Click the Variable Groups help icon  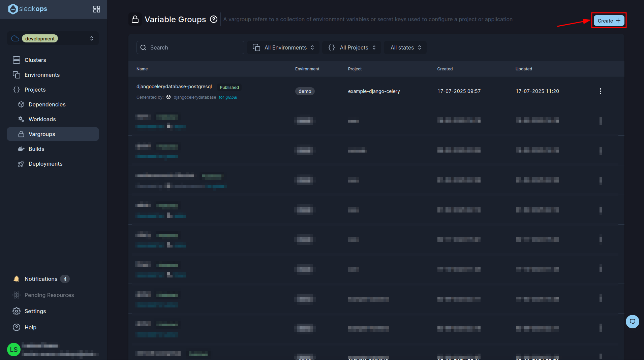click(214, 19)
